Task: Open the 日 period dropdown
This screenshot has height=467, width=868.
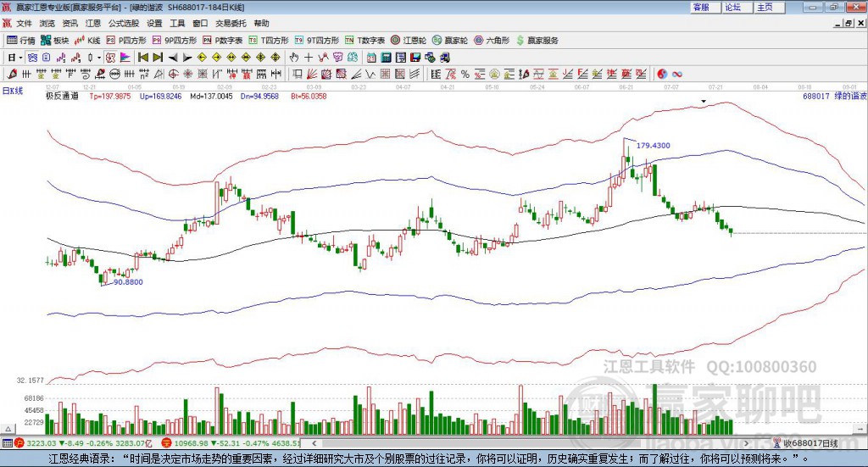Action: (15, 58)
